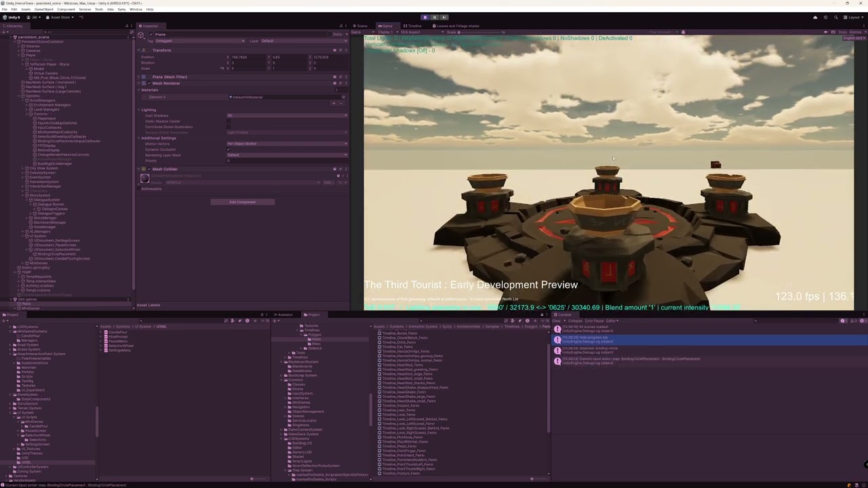Viewport: 868px width, 488px height.
Task: Open the Unity Asset Store menu icon
Action: [47, 18]
